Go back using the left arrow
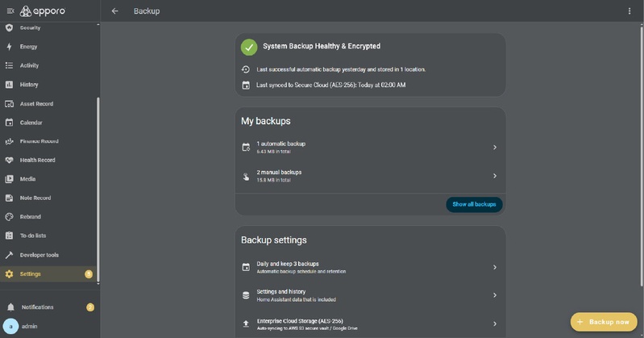Viewport: 644px width, 338px height. [115, 11]
